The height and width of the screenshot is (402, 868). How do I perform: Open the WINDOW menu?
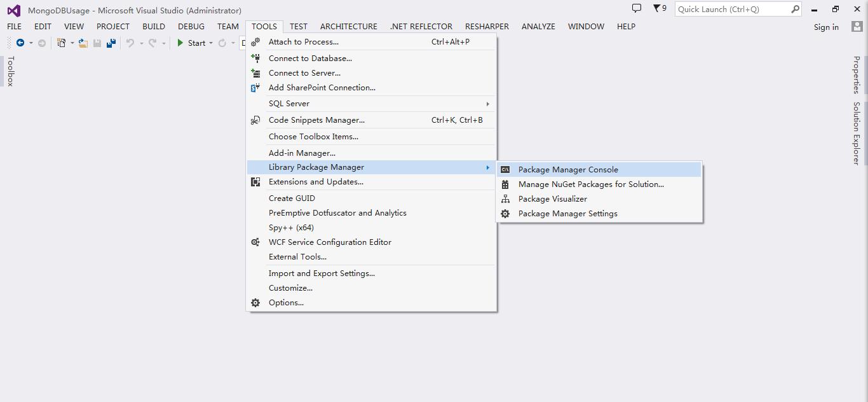click(586, 27)
